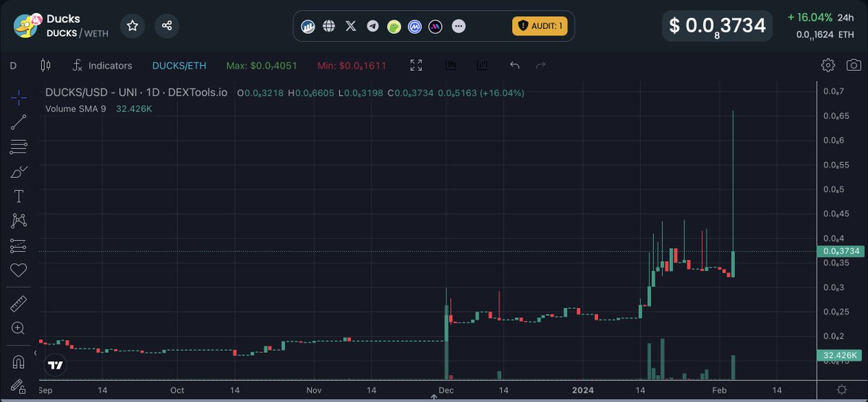Open bottom-right time axis settings gear
The image size is (868, 402).
[x=841, y=390]
